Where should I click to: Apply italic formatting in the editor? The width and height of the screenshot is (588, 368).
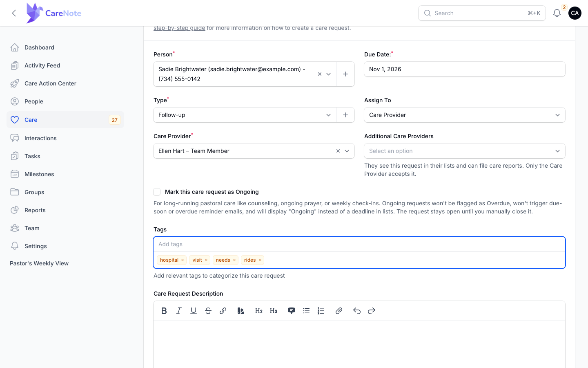[x=179, y=311]
